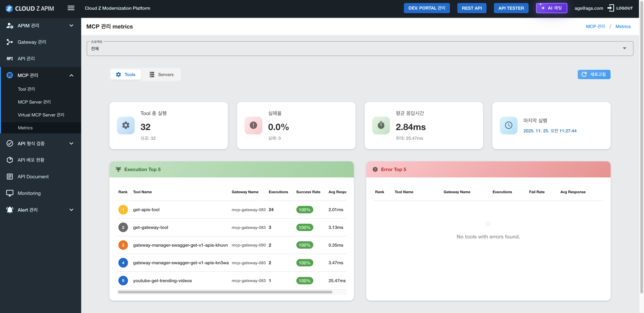Click the Monitoring screen icon

[10, 193]
